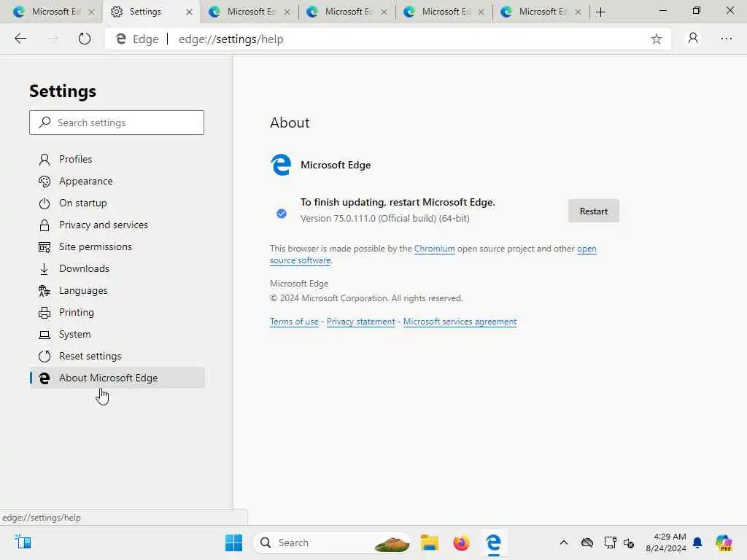
Task: Open the Widgets icon on taskbar
Action: pos(23,542)
